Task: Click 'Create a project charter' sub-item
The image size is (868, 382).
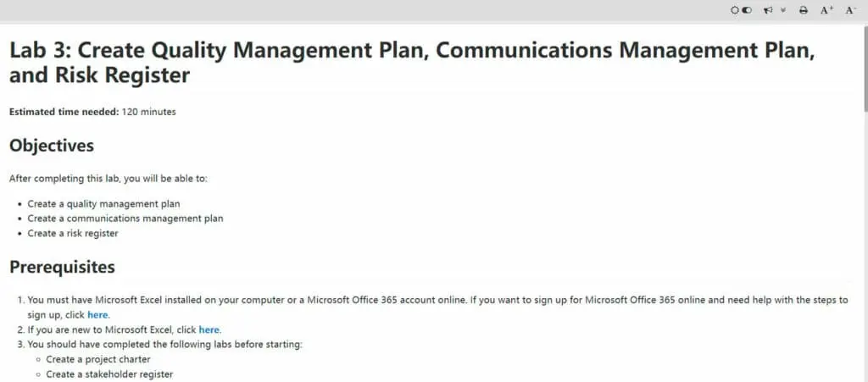Action: [98, 359]
